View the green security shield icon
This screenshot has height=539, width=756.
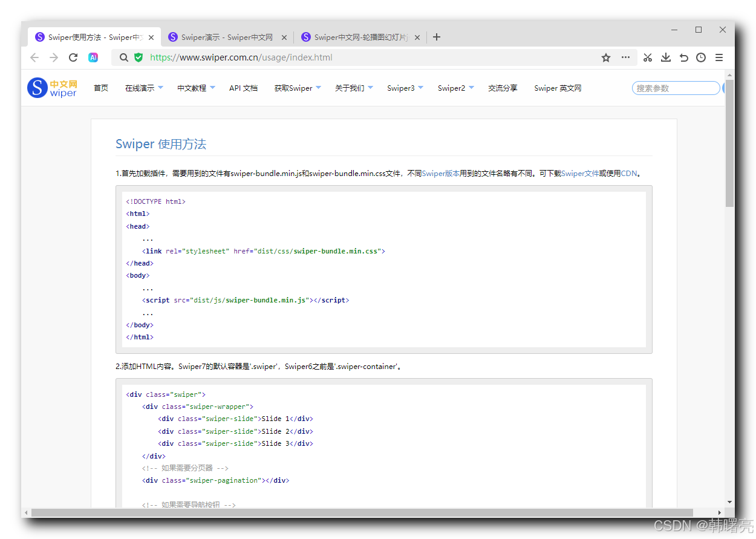(x=138, y=57)
